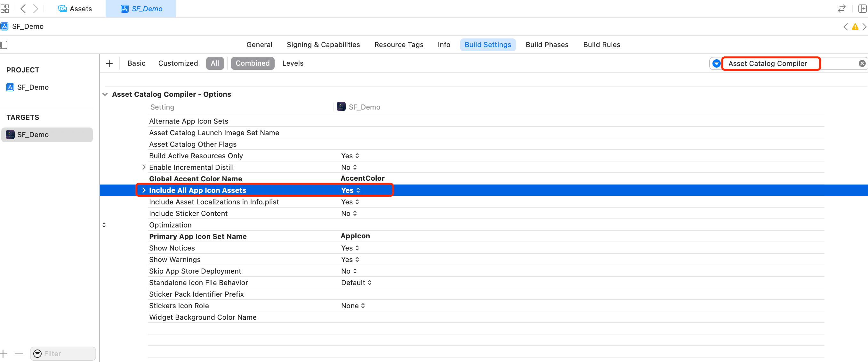Expand Enable Incremental Distill row
This screenshot has width=868, height=362.
coord(144,167)
